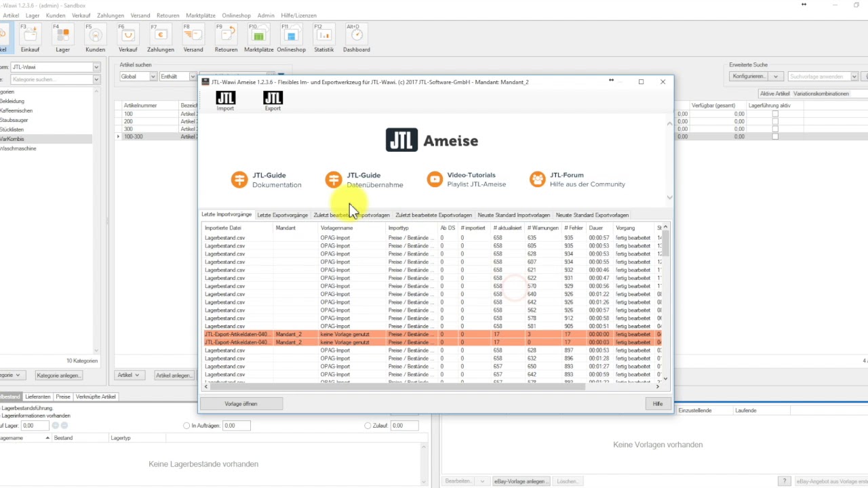Switch to Neuste Standard Exportvorlagen tab
Image resolution: width=868 pixels, height=488 pixels.
click(x=592, y=215)
